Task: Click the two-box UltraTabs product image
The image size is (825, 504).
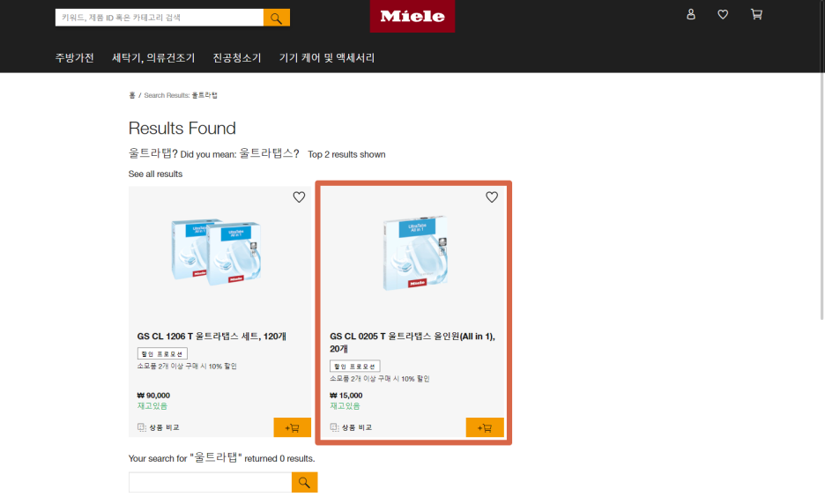Action: 217,252
